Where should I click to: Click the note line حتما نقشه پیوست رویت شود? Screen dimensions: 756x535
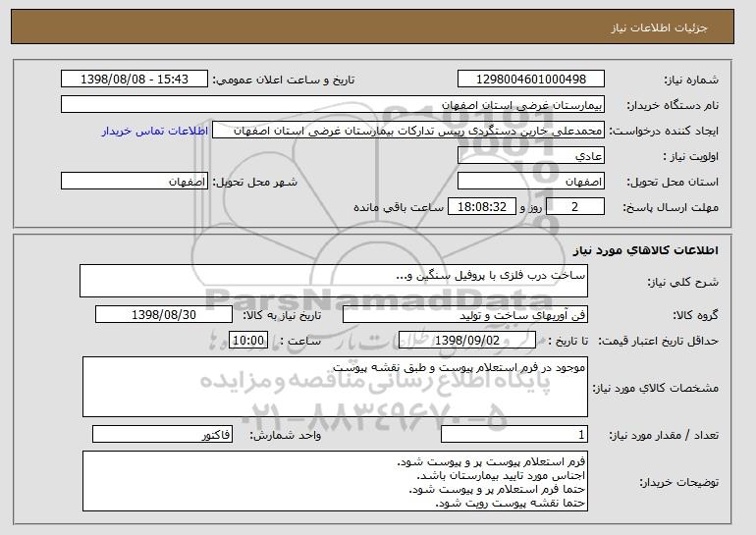(511, 504)
